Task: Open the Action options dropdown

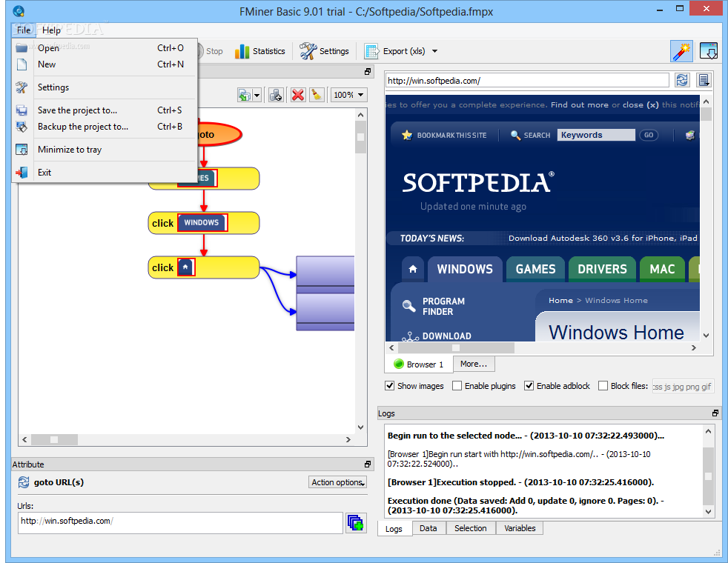Action: point(337,482)
